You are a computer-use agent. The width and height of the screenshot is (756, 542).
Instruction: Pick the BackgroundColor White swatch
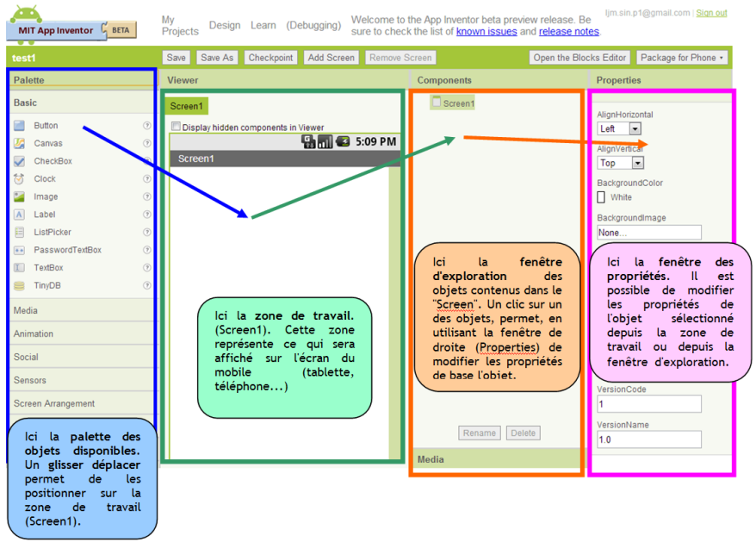click(601, 197)
